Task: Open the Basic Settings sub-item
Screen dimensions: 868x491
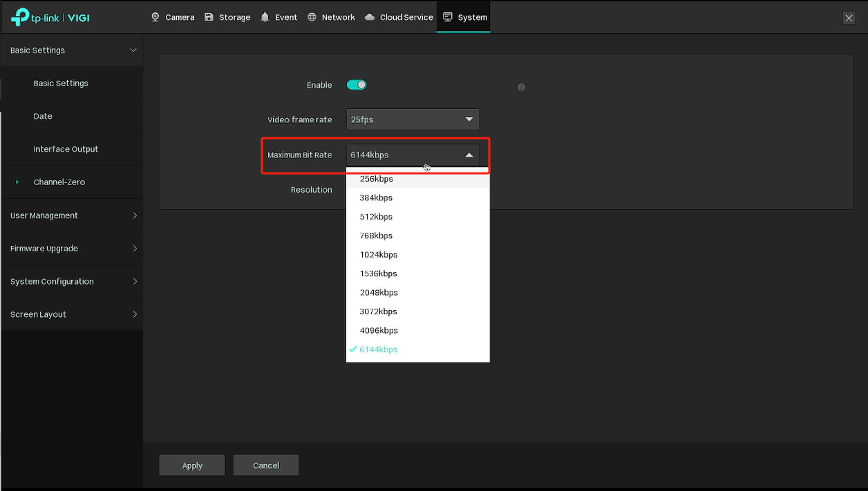Action: coord(72,83)
